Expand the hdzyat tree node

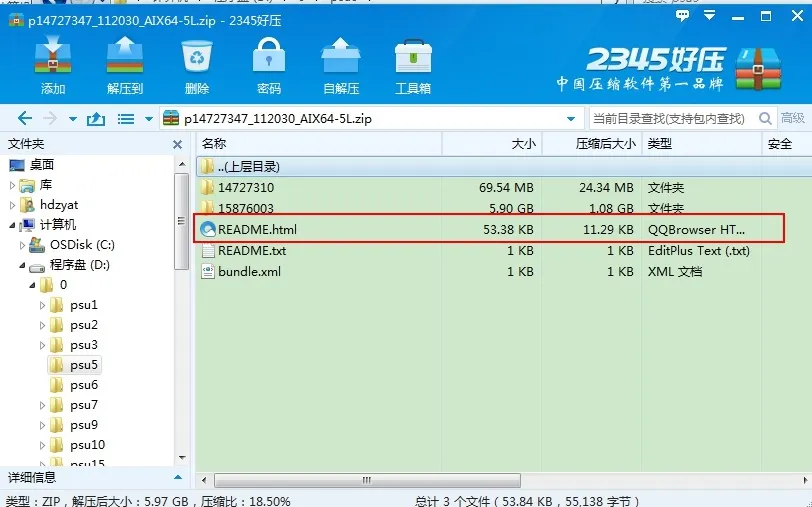(x=12, y=205)
